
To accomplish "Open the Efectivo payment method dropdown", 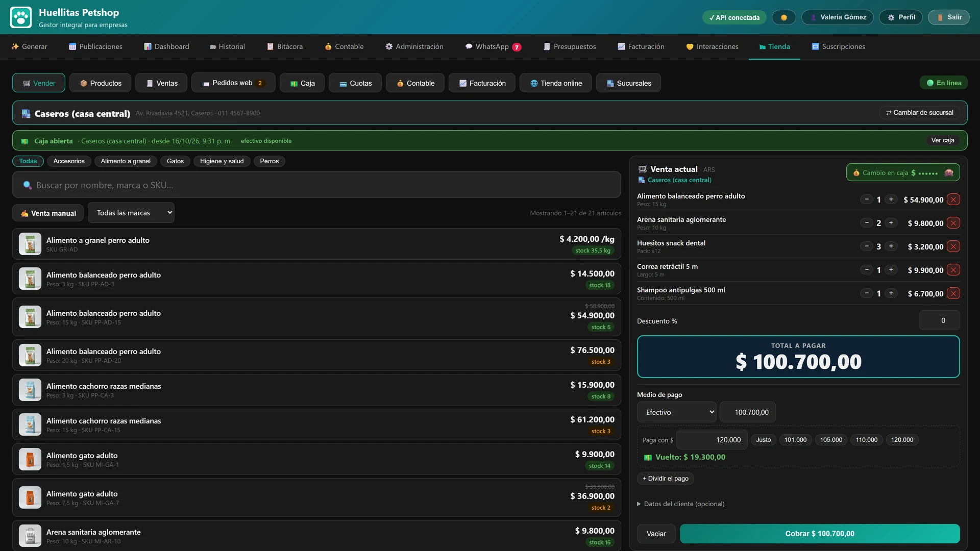I will pyautogui.click(x=677, y=412).
